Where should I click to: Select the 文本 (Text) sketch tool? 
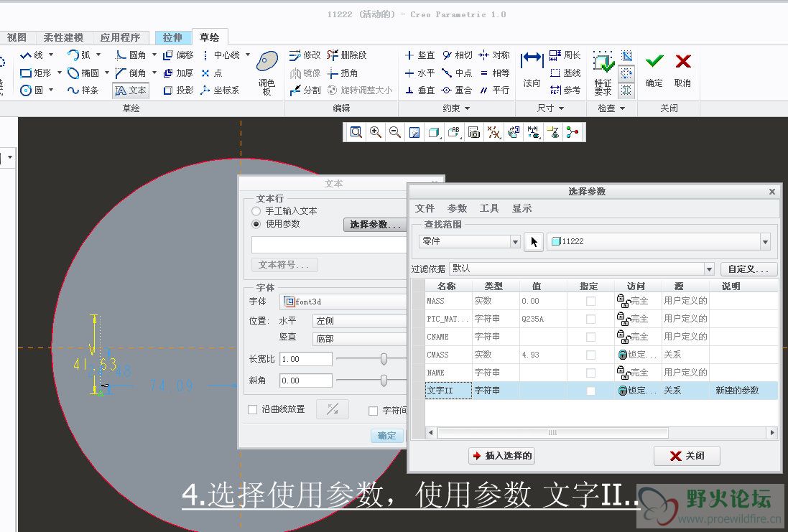[131, 90]
